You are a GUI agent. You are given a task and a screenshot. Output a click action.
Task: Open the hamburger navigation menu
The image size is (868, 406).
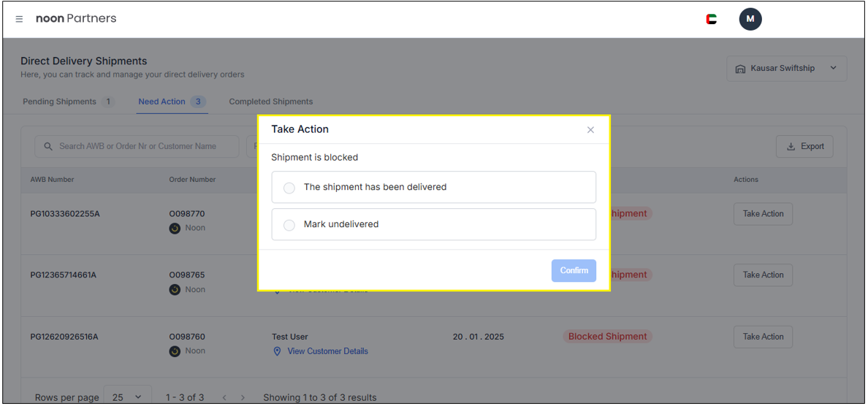(x=19, y=19)
